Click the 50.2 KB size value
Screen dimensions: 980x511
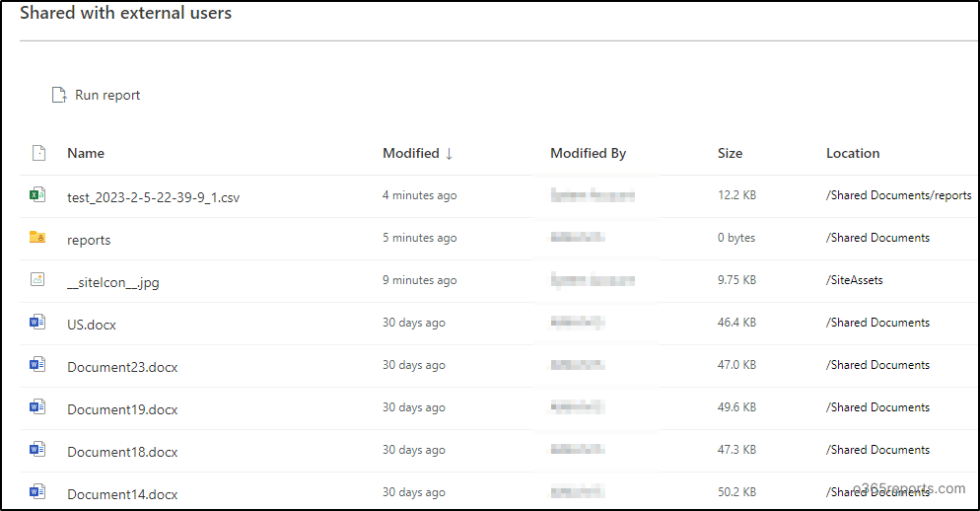[x=736, y=492]
